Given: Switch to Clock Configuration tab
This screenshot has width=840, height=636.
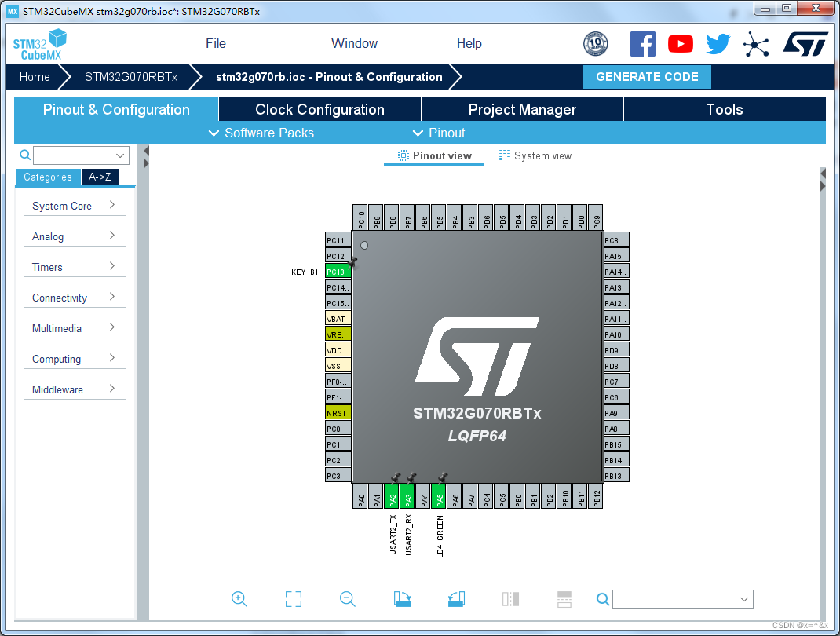Looking at the screenshot, I should (320, 109).
